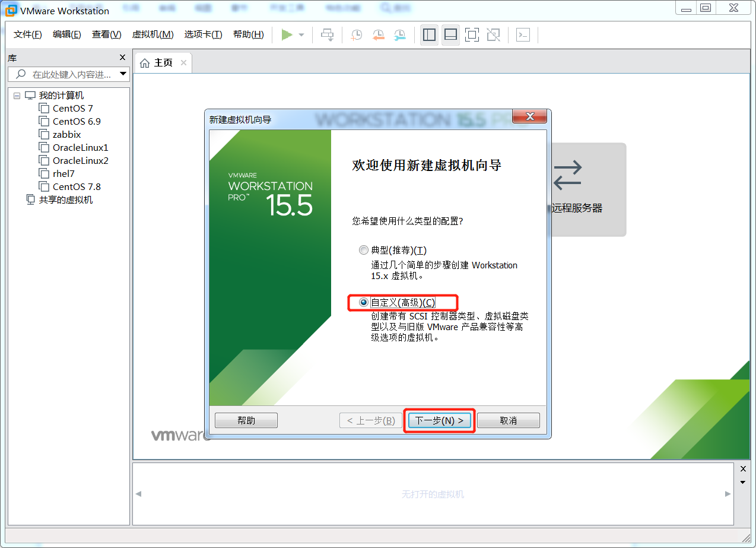Screen dimensions: 756x548
Task: Open the 虚拟机(M) menu
Action: coord(153,34)
